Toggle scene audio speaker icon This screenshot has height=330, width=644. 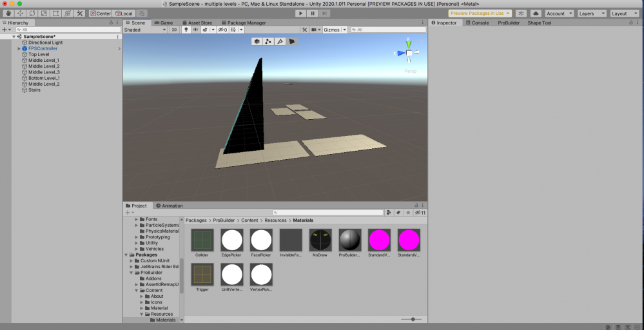coord(195,30)
